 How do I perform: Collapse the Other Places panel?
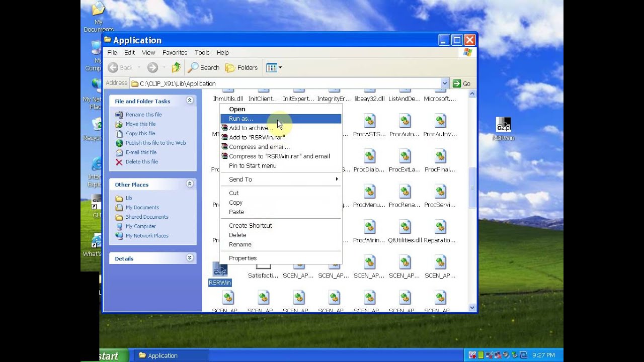pyautogui.click(x=190, y=184)
